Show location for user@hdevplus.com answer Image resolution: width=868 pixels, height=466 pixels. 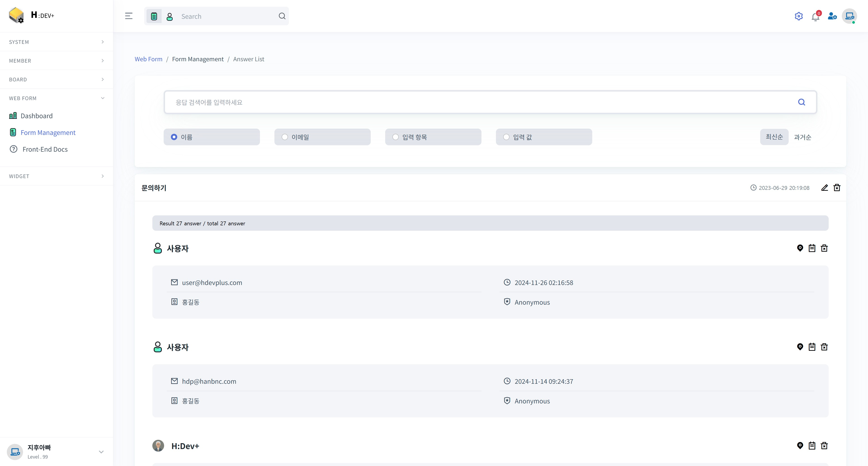click(800, 248)
